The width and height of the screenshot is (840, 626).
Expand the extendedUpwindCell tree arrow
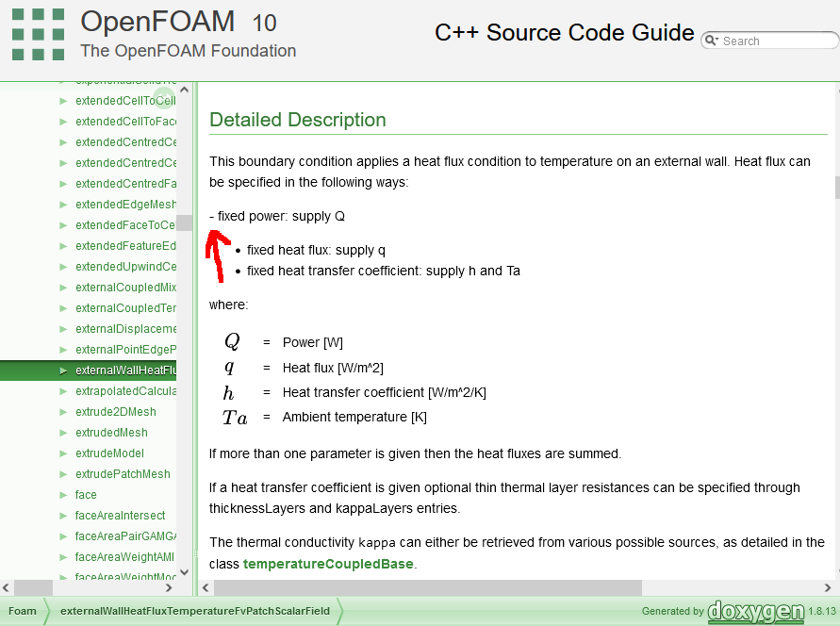63,267
